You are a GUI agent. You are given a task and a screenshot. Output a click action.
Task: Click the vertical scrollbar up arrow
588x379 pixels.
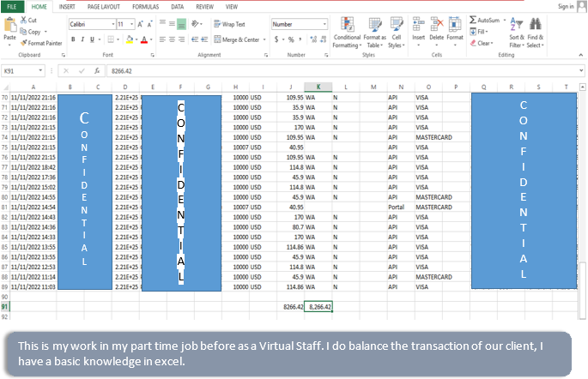[x=582, y=87]
